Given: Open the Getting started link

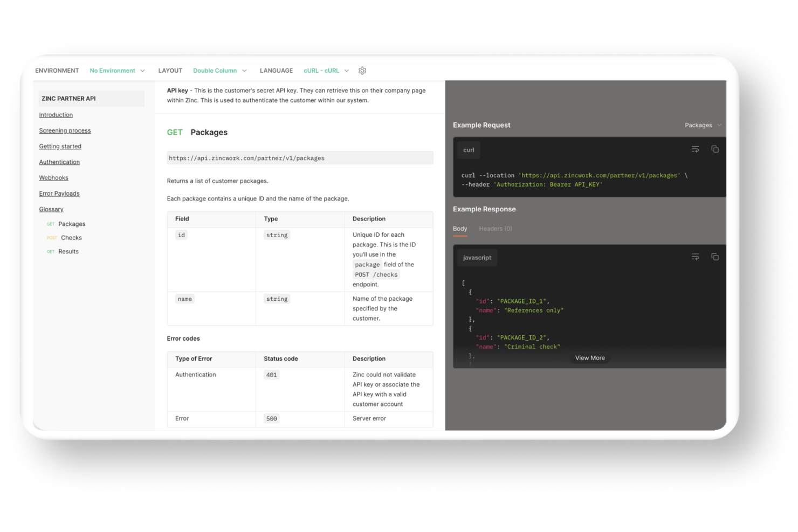Looking at the screenshot, I should click(60, 146).
